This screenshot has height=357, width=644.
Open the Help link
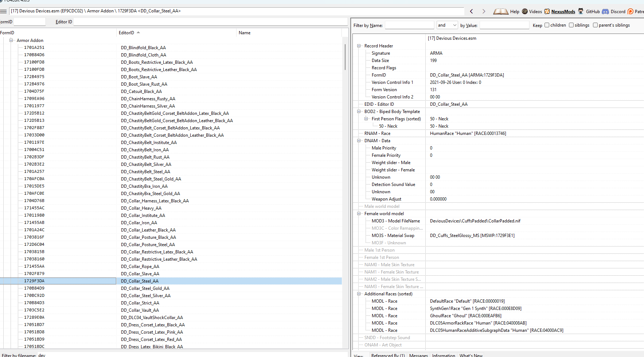click(515, 12)
